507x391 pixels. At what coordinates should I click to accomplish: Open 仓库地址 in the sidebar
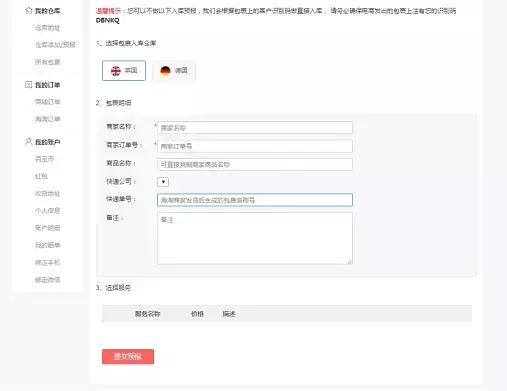48,28
